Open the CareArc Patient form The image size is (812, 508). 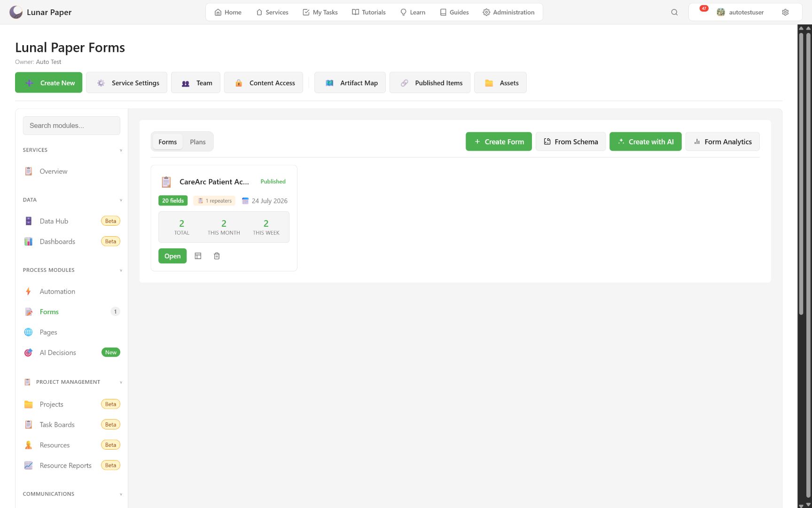(172, 256)
